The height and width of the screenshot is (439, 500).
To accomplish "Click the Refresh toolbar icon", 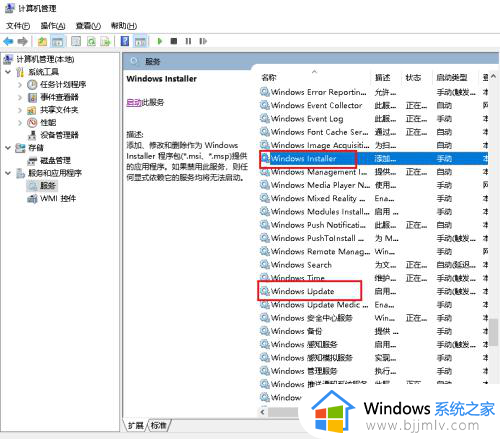I will click(x=91, y=41).
